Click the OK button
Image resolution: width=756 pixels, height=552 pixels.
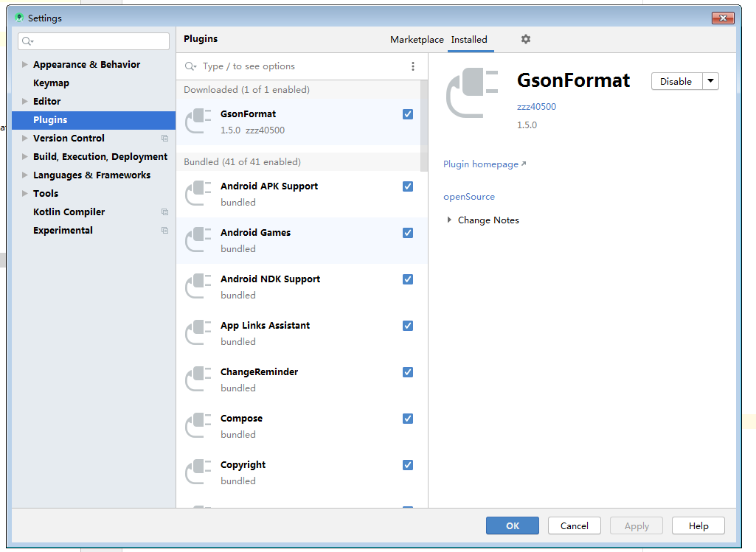click(x=513, y=525)
